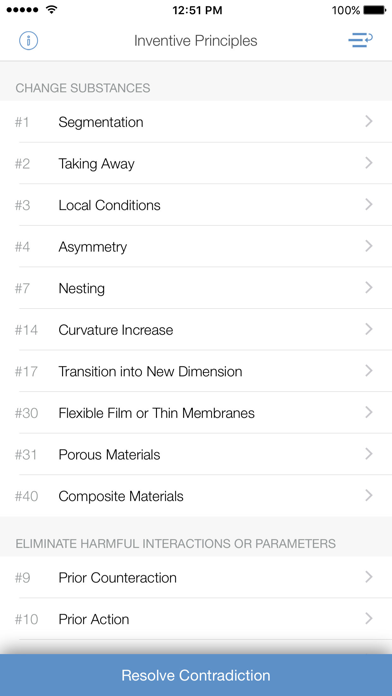Choose Flexible Film or Thin Membranes
Screen dimensions: 392x696
click(196, 413)
